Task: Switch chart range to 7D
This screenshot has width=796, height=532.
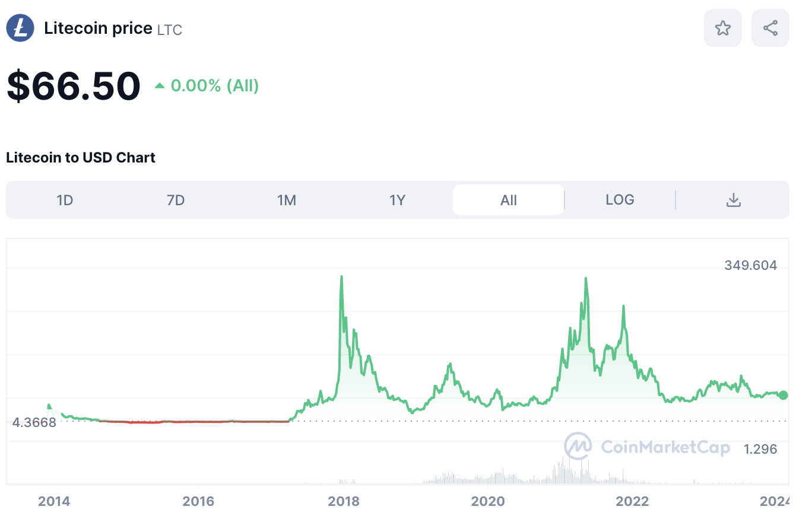Action: 176,200
